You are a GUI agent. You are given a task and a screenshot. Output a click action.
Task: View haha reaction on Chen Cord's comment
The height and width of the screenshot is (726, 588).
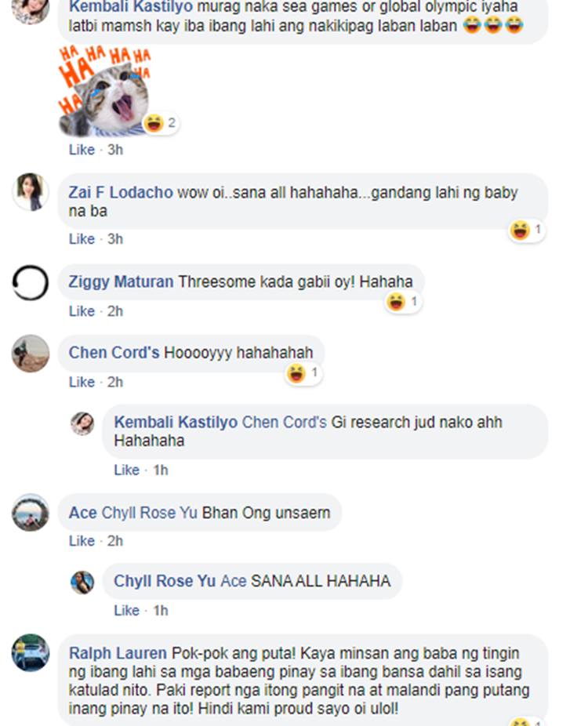pos(303,373)
